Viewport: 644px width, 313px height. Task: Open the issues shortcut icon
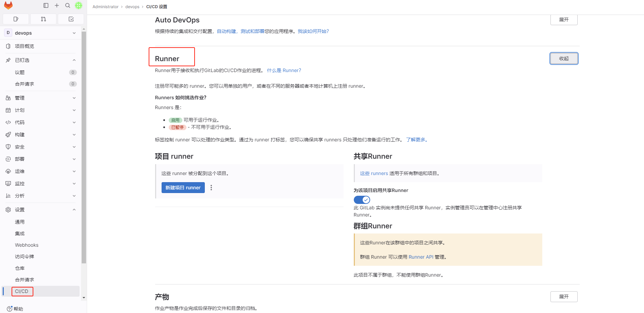point(16,19)
